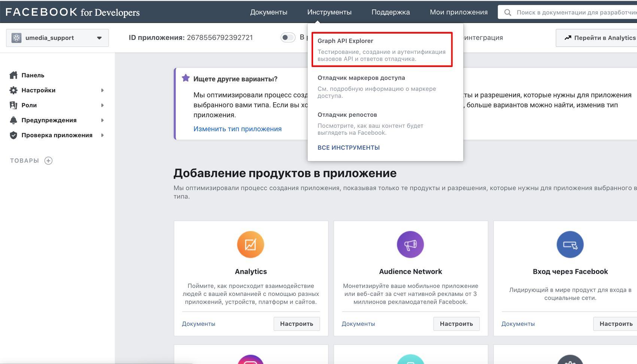Expand the Роли submenu arrow

point(102,105)
